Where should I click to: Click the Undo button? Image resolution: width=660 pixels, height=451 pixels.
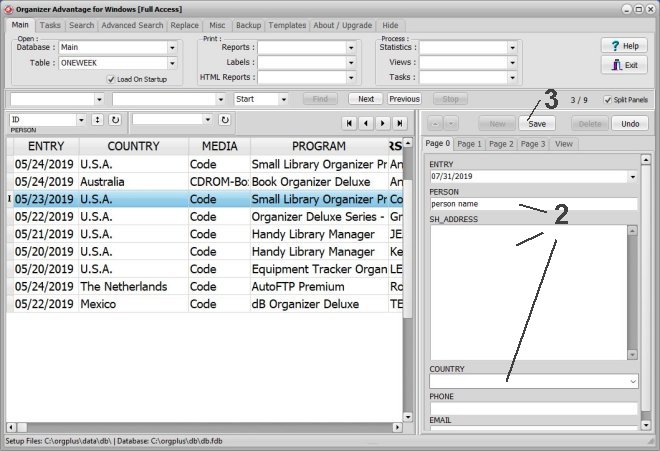point(630,124)
